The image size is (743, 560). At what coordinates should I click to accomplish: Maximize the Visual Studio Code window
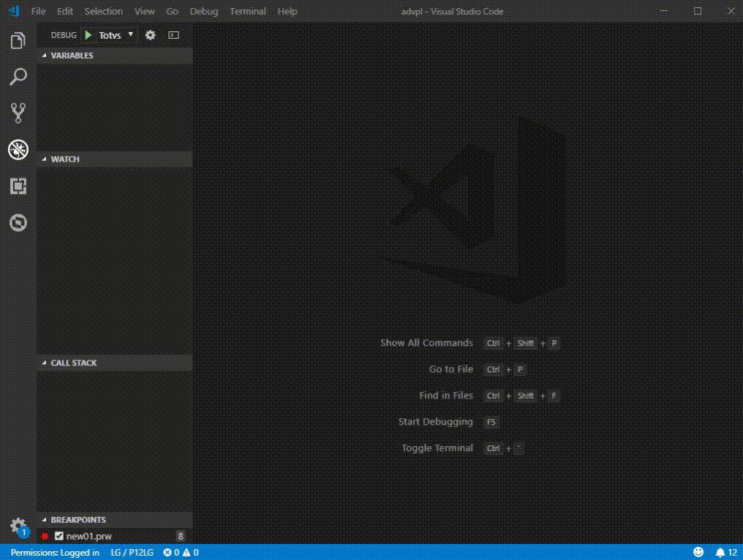pyautogui.click(x=698, y=11)
